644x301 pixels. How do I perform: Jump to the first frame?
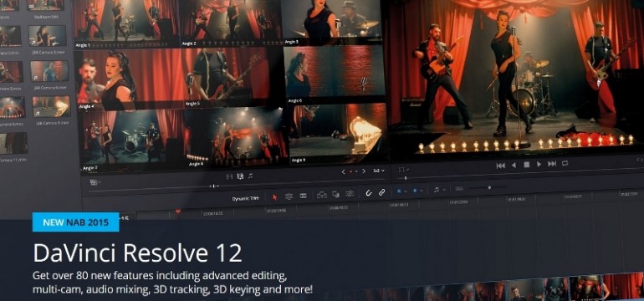(501, 166)
